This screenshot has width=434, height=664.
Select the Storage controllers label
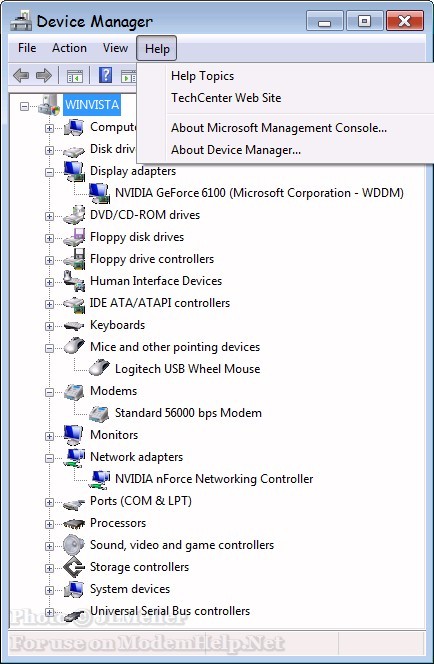point(140,567)
